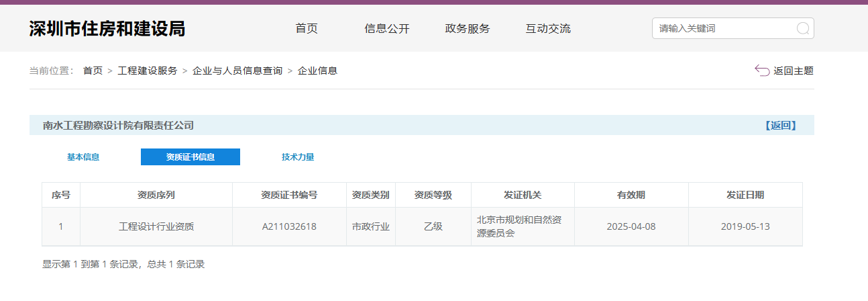Click 企业信息 breadcrumb link

tap(317, 71)
